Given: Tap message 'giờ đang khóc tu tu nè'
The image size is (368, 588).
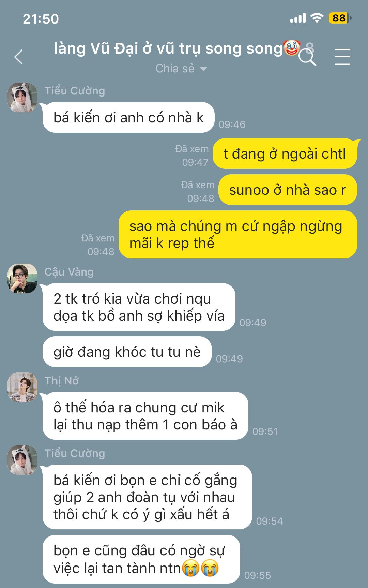Looking at the screenshot, I should point(127,352).
